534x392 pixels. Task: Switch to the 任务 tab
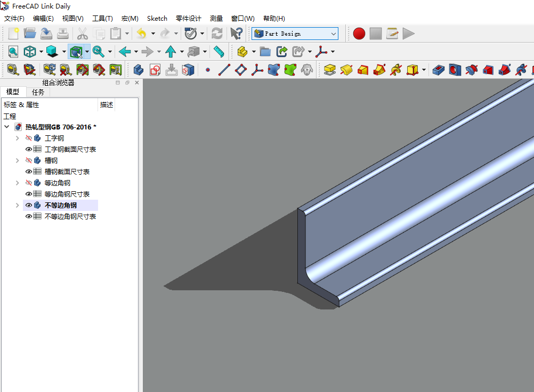click(38, 92)
